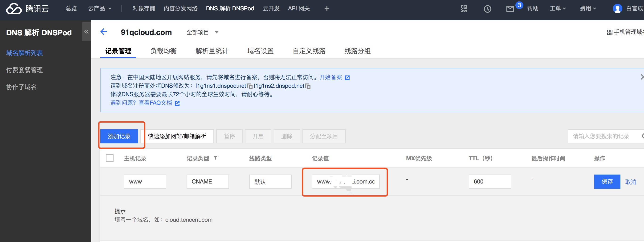Screen dimensions: 644x242
Task: Switch to the 线路分组 tab
Action: 358,51
